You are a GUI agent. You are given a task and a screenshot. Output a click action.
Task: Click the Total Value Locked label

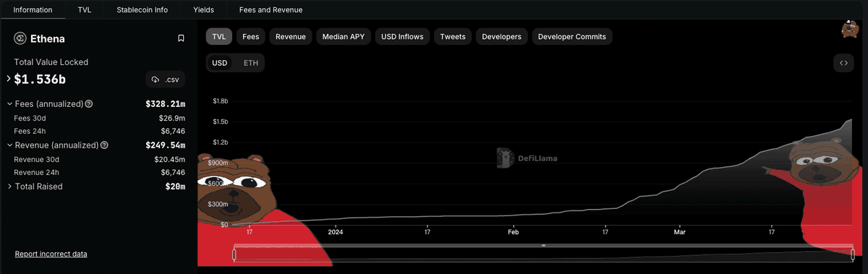point(51,62)
